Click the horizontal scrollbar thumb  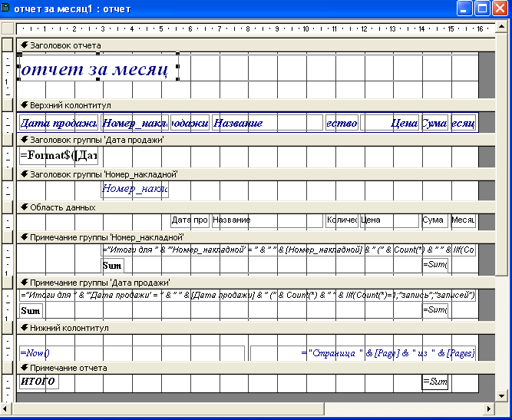click(x=168, y=408)
